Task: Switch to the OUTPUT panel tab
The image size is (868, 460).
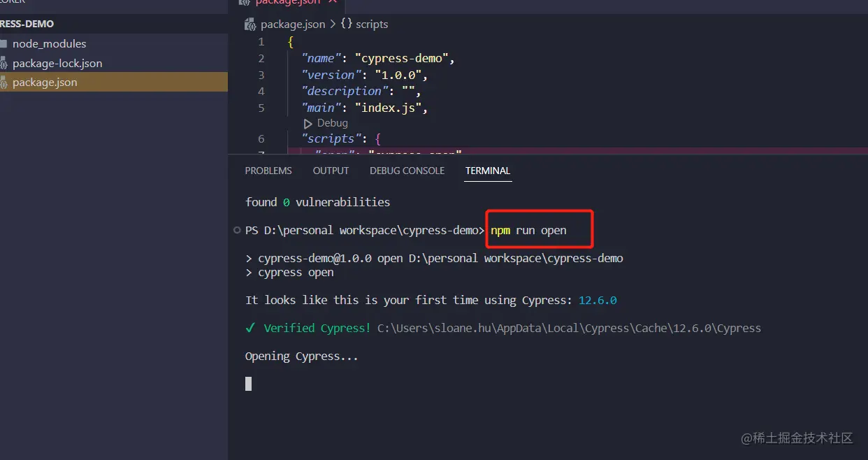Action: (331, 171)
